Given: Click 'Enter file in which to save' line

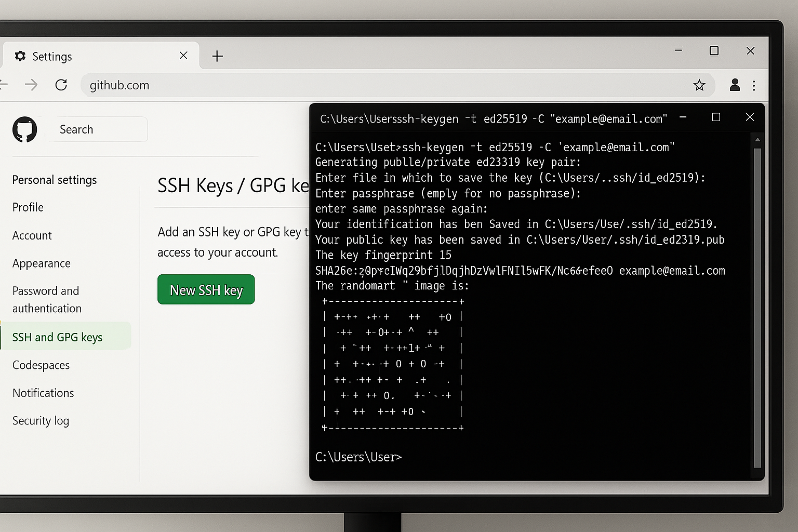Looking at the screenshot, I should point(511,178).
